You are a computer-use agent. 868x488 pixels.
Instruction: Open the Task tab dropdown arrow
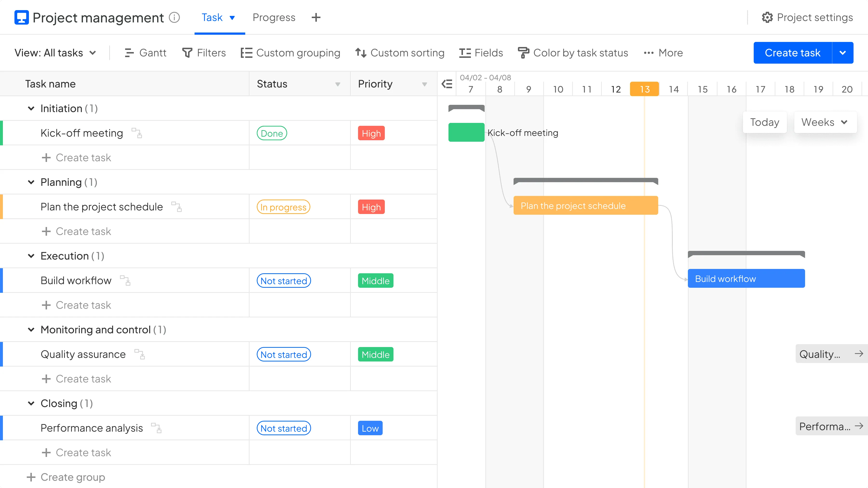tap(232, 18)
